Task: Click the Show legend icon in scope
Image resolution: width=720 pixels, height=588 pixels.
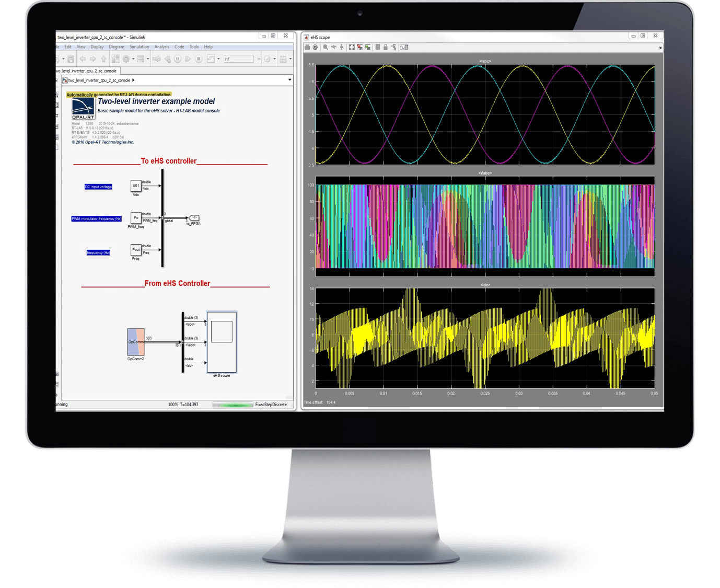Action: click(404, 47)
